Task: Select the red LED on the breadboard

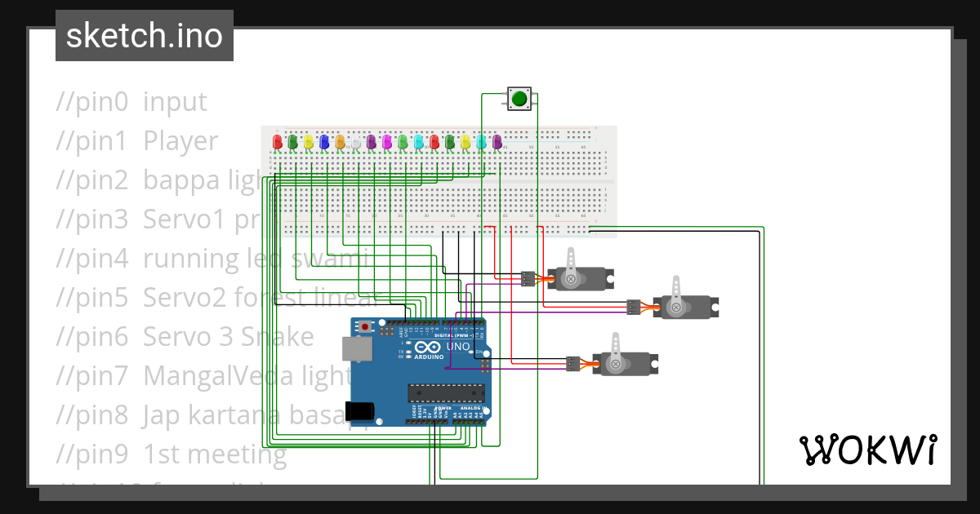Action: pos(276,143)
